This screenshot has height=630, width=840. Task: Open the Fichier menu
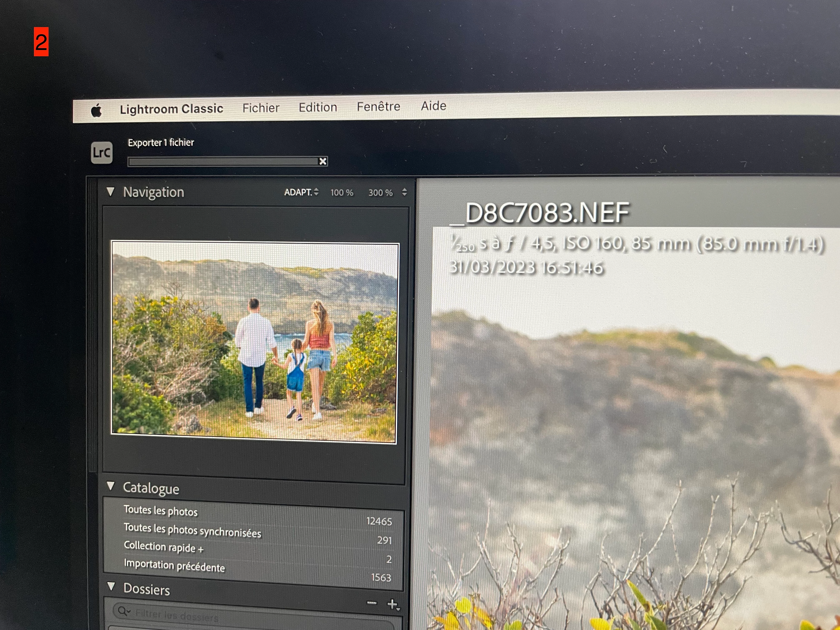point(260,108)
